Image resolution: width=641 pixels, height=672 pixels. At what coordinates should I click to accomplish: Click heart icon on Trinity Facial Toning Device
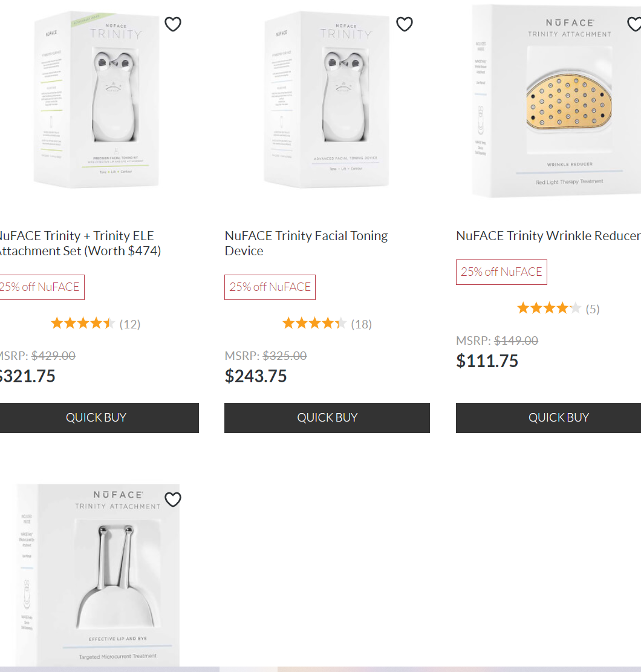point(405,24)
